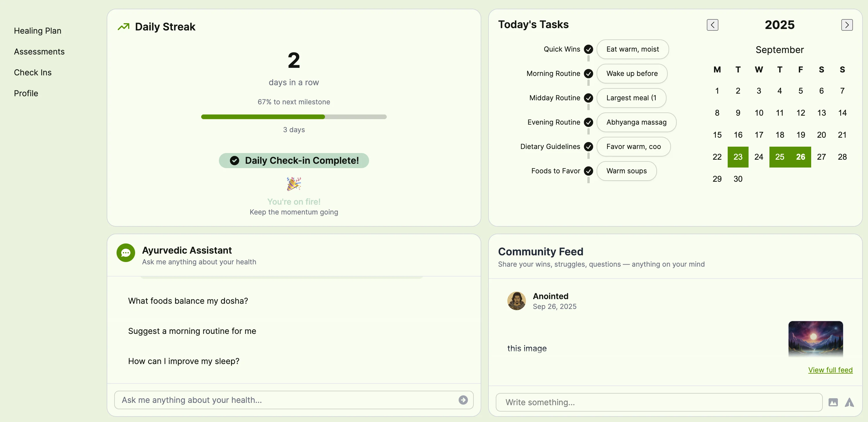Select 'How can I improve my sleep?' suggestion
868x422 pixels.
tap(184, 361)
